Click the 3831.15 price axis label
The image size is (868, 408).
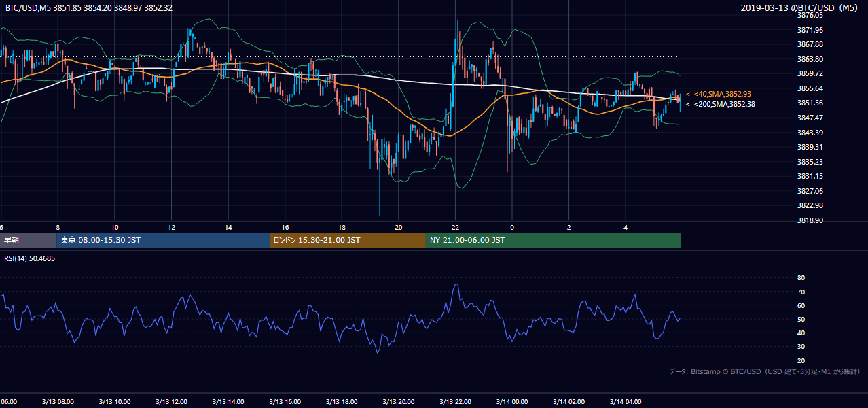pos(810,176)
